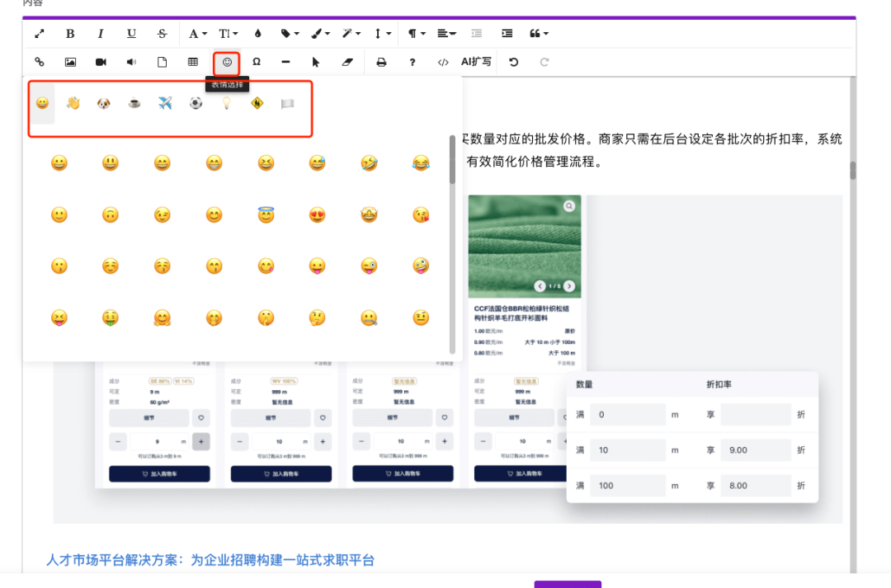Insert a file attachment
The image size is (891, 588).
click(x=162, y=62)
